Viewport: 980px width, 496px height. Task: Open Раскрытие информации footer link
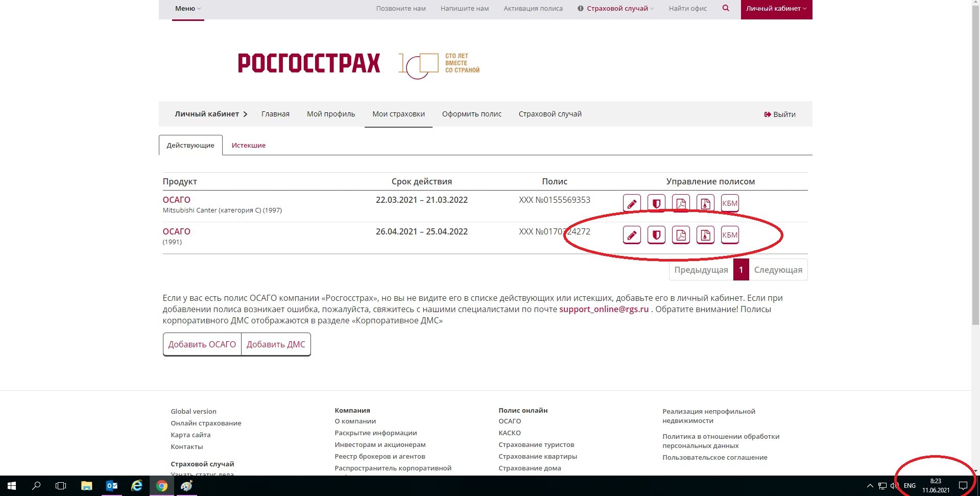(x=375, y=433)
